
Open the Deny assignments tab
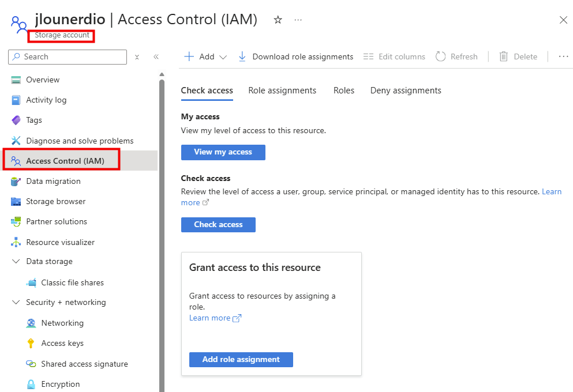tap(406, 91)
